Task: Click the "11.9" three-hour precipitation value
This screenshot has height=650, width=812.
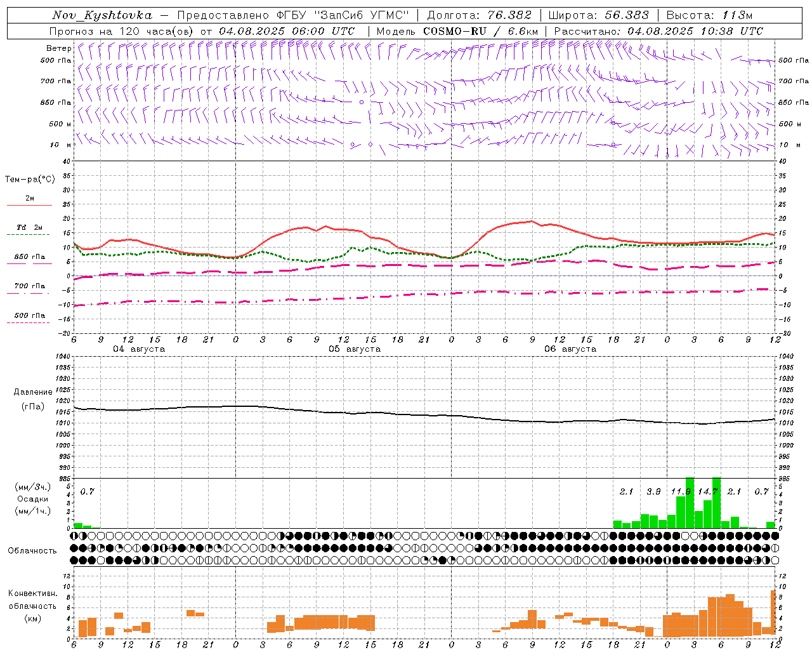Action: tap(681, 492)
